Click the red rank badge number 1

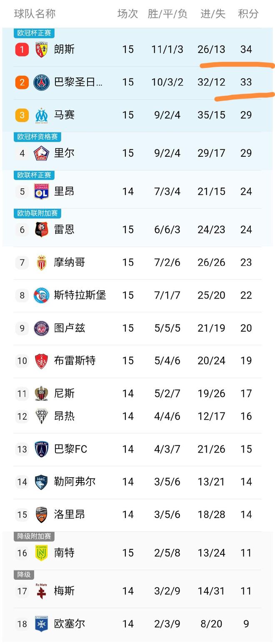[22, 49]
